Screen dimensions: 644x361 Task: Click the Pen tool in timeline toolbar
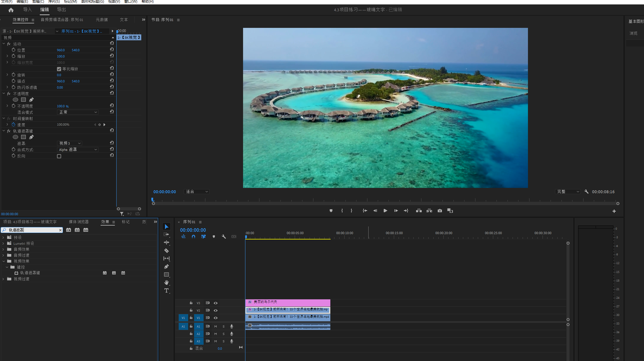pyautogui.click(x=166, y=266)
